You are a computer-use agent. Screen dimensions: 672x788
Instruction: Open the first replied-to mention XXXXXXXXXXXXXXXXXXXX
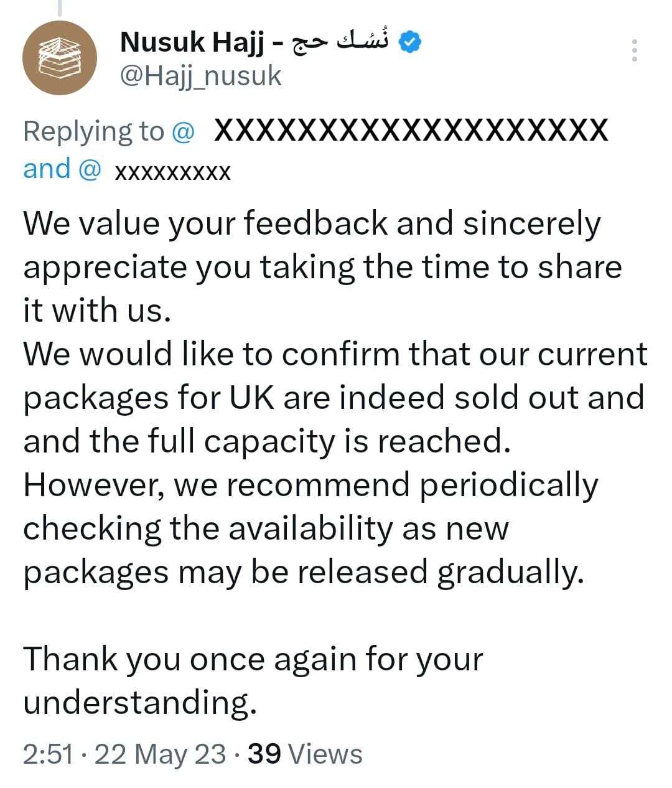pos(411,131)
